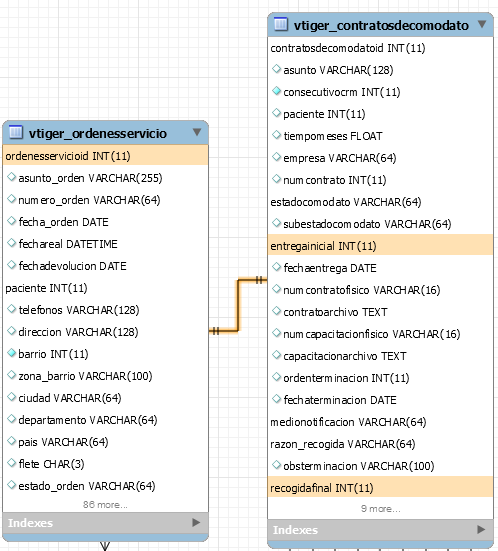Click diamond icon beside numcontrato INT(11)
This screenshot has height=551, width=498.
[x=277, y=179]
